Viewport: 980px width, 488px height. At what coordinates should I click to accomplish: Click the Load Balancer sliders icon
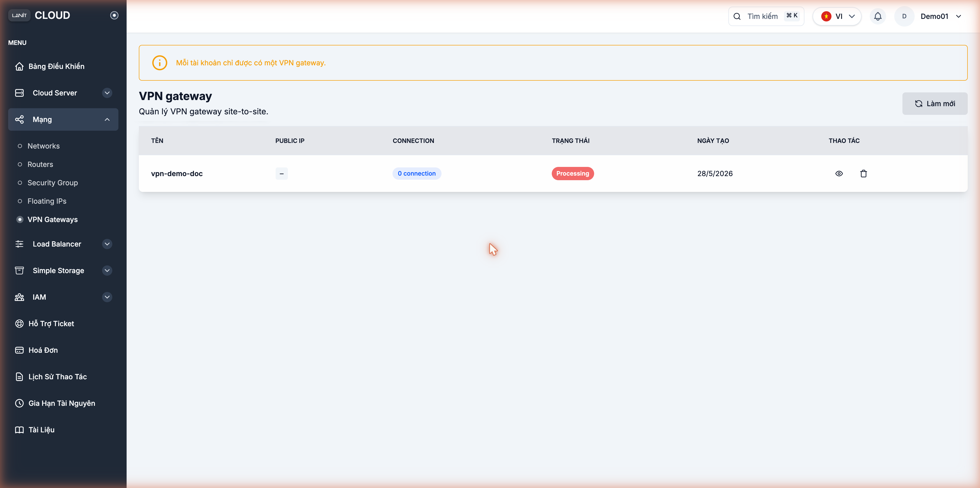tap(19, 244)
